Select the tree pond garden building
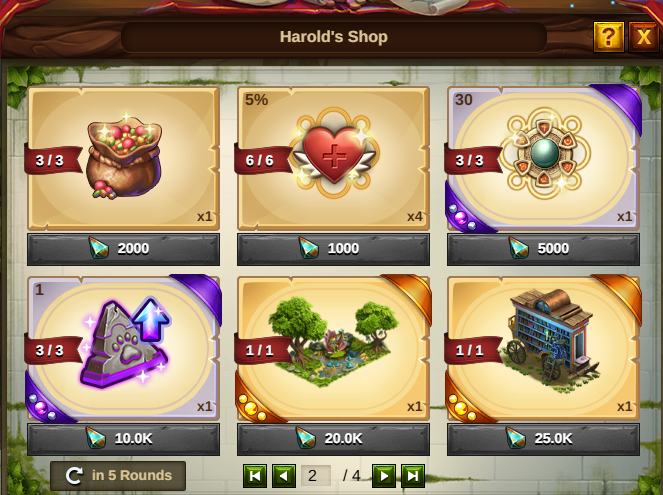The height and width of the screenshot is (495, 663). 333,348
